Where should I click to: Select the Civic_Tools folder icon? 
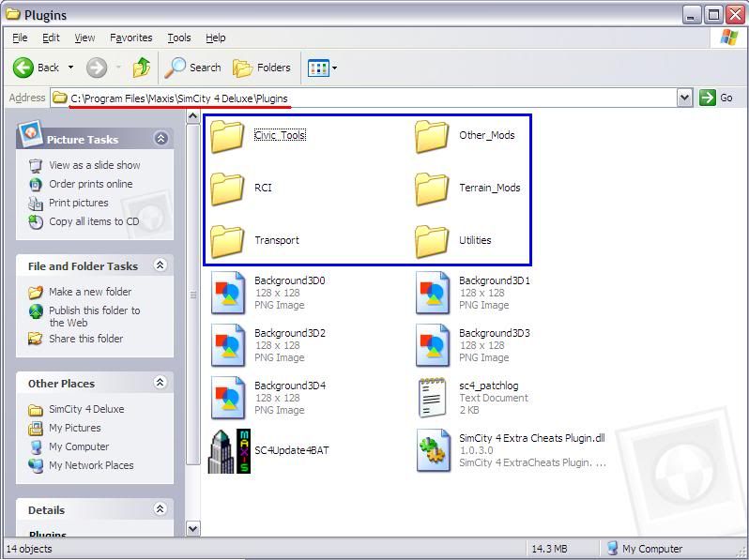tap(227, 137)
